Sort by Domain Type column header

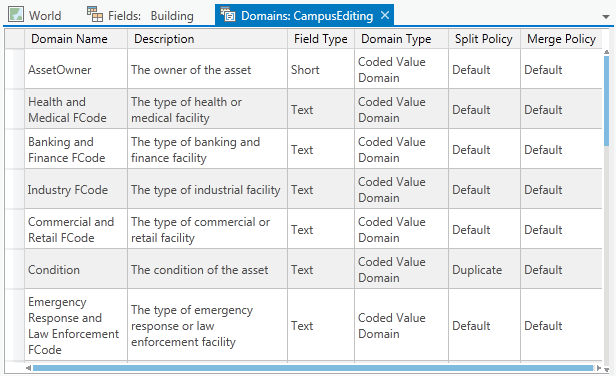tap(402, 39)
